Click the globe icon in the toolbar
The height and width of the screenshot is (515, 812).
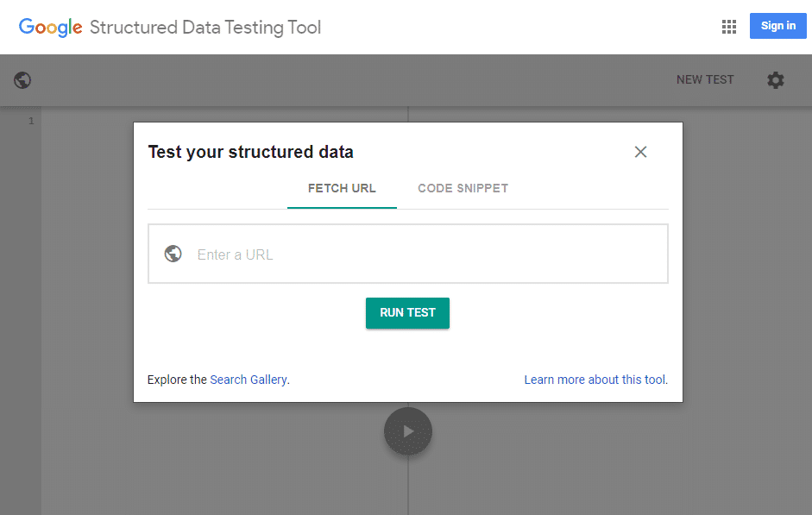[x=22, y=80]
